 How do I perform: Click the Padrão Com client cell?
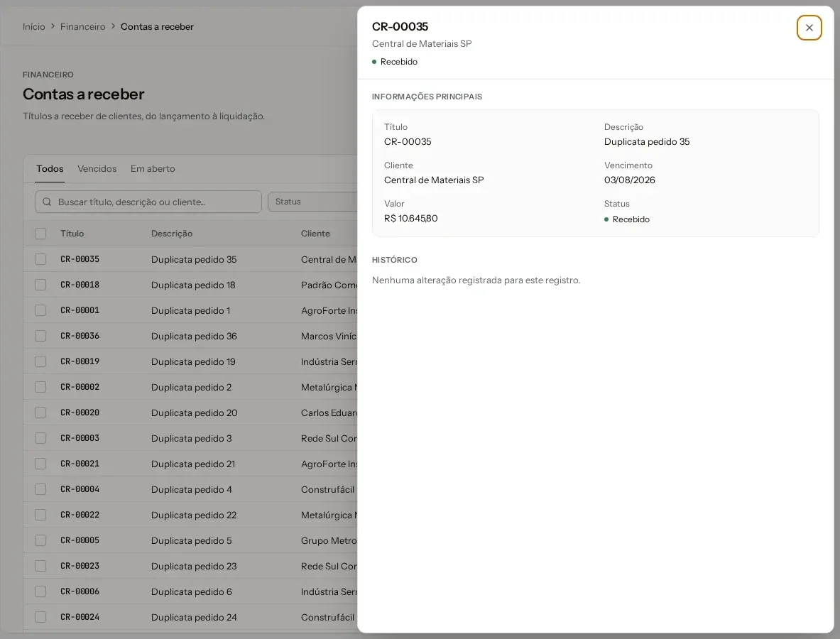pos(329,285)
